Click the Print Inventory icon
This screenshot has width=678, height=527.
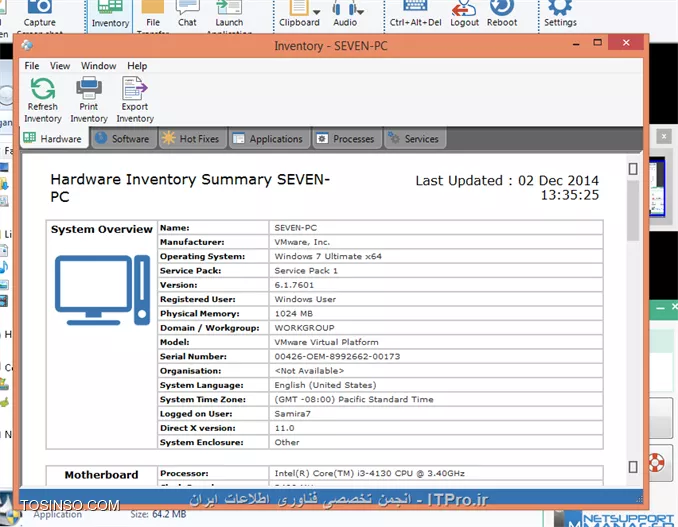pos(89,88)
